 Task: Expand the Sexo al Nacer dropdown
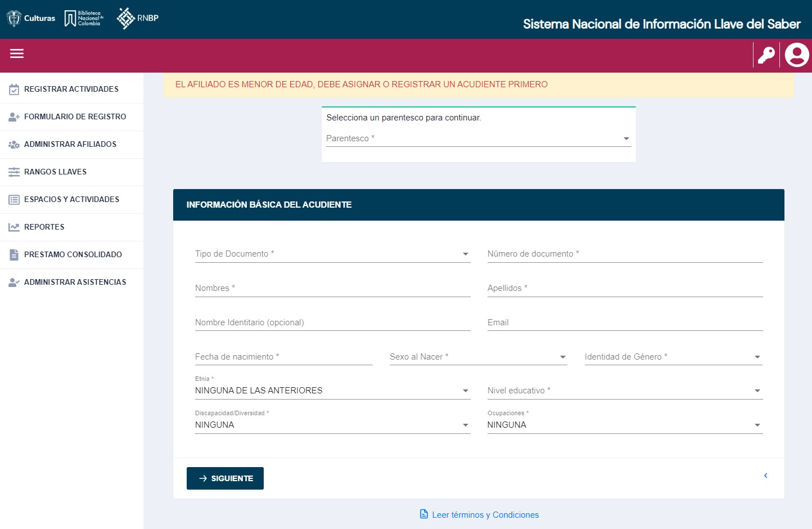click(478, 357)
